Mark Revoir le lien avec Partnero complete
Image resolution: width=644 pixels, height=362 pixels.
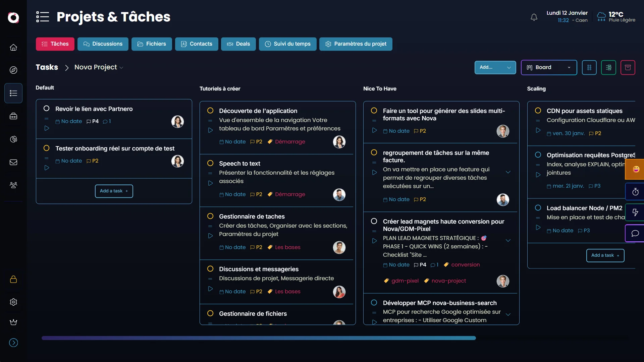(47, 108)
